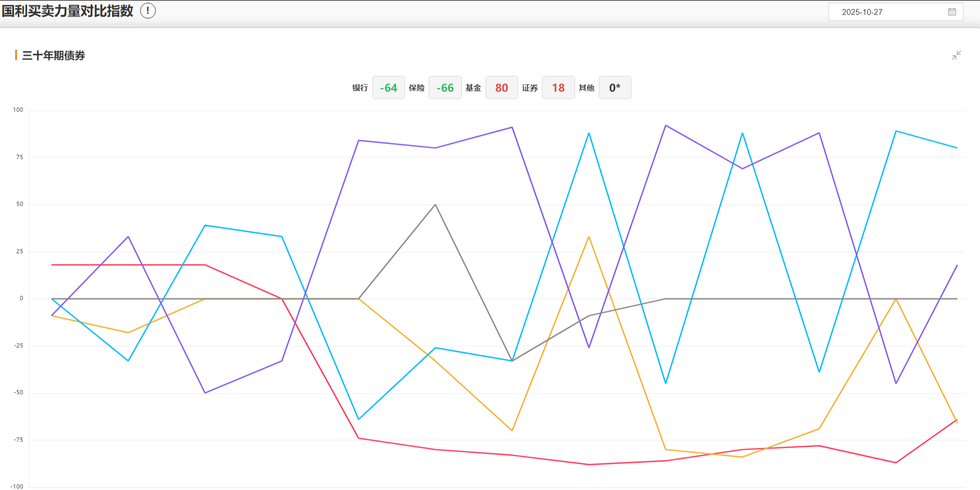Select the 证券 legend label
The image size is (980, 490).
pos(530,88)
